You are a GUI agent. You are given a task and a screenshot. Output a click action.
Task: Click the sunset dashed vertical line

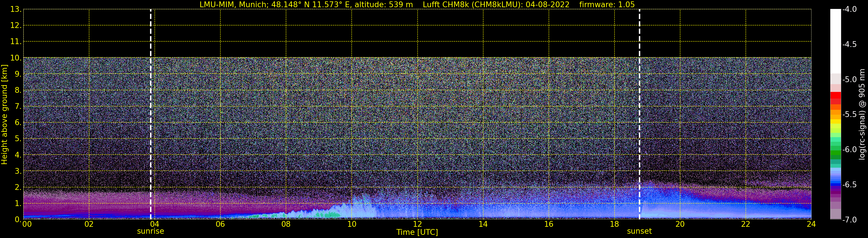(x=639, y=114)
